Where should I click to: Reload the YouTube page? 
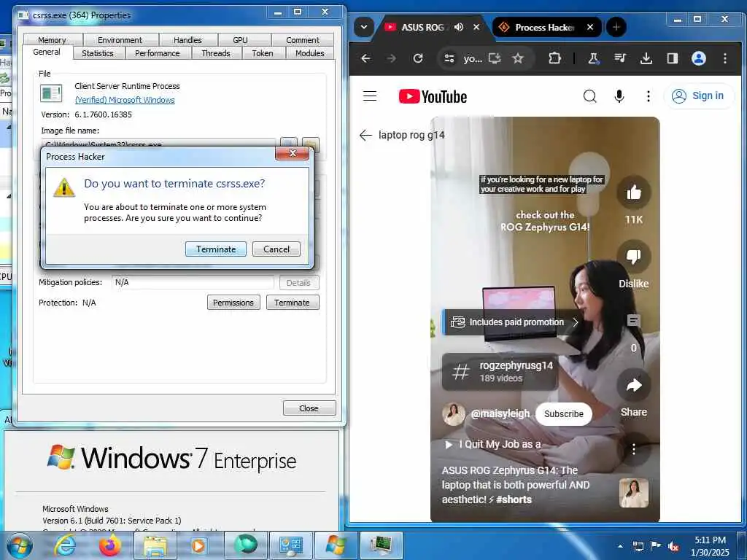tap(418, 58)
